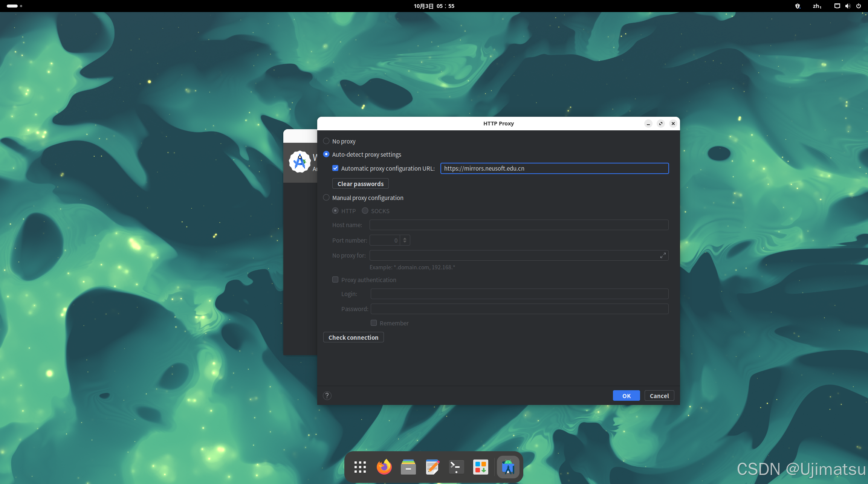Open the zh input method menu

tap(817, 6)
